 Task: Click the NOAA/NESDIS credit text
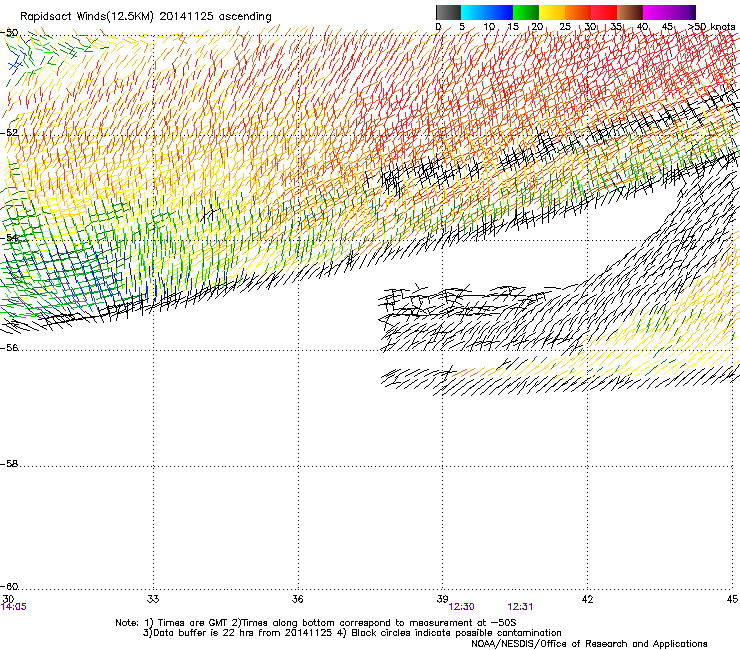coord(589,643)
